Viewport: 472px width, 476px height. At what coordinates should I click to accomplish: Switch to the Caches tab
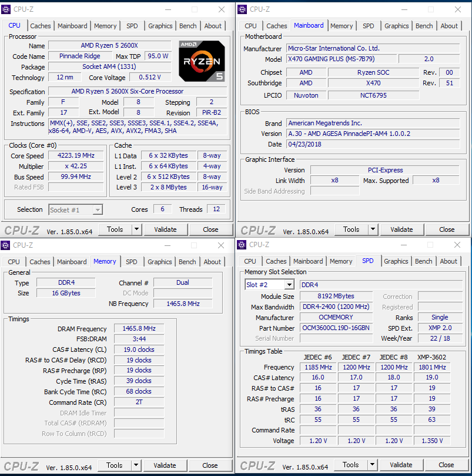coord(41,26)
